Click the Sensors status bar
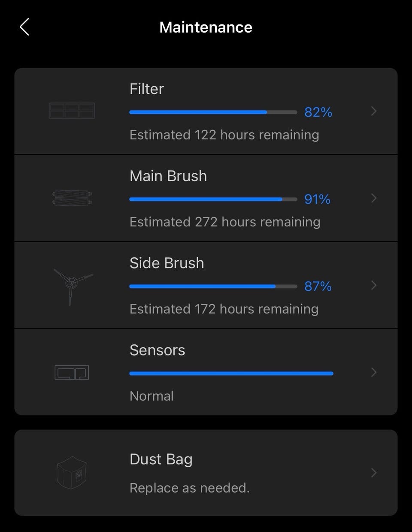 click(231, 373)
